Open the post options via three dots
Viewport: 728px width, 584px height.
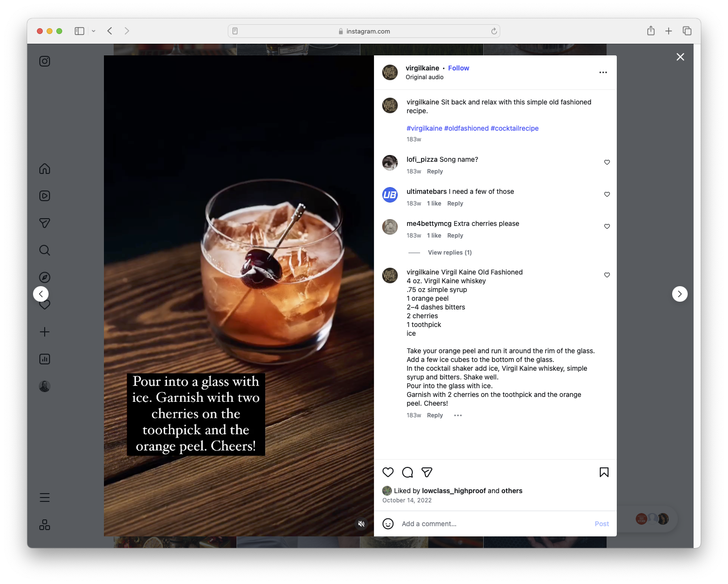coord(603,72)
